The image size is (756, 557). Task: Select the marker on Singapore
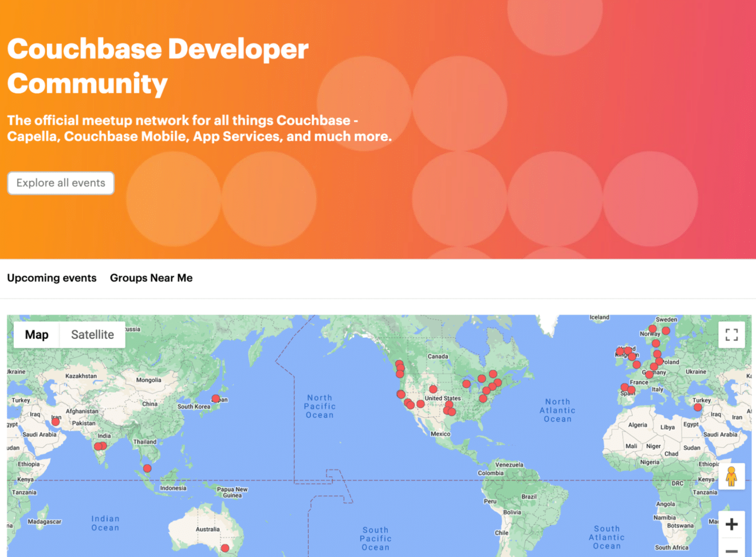click(x=148, y=468)
